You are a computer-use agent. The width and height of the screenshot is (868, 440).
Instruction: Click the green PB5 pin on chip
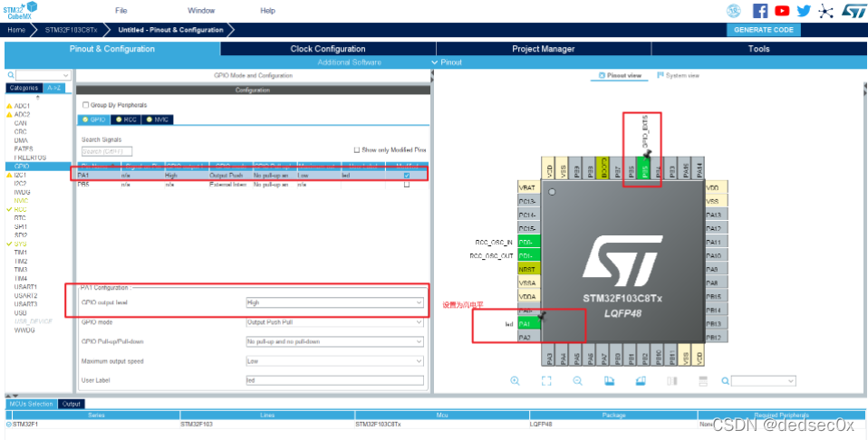click(644, 167)
